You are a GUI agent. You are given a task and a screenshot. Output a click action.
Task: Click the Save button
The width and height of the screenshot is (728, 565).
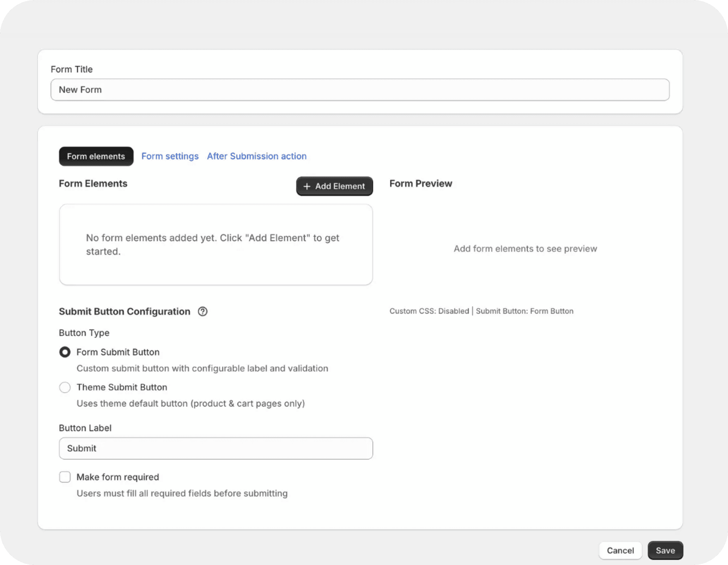coord(665,550)
